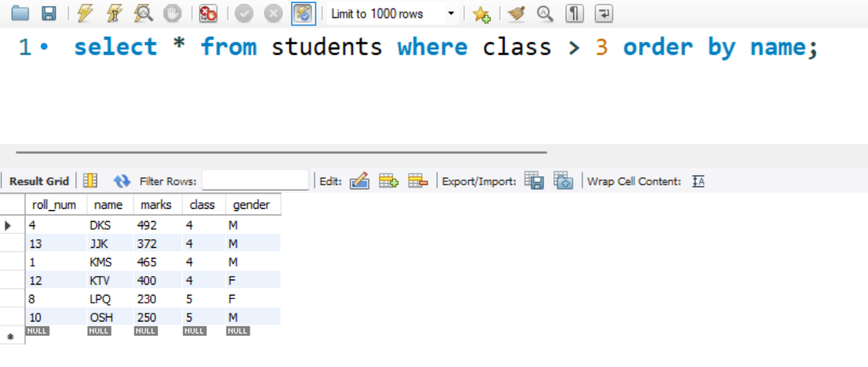Delete the selected rows from grid

(418, 181)
